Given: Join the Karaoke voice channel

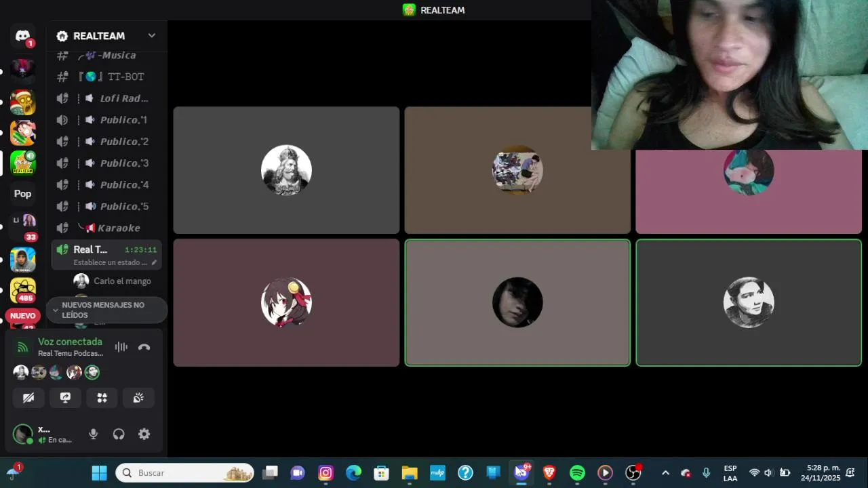Looking at the screenshot, I should (x=107, y=228).
